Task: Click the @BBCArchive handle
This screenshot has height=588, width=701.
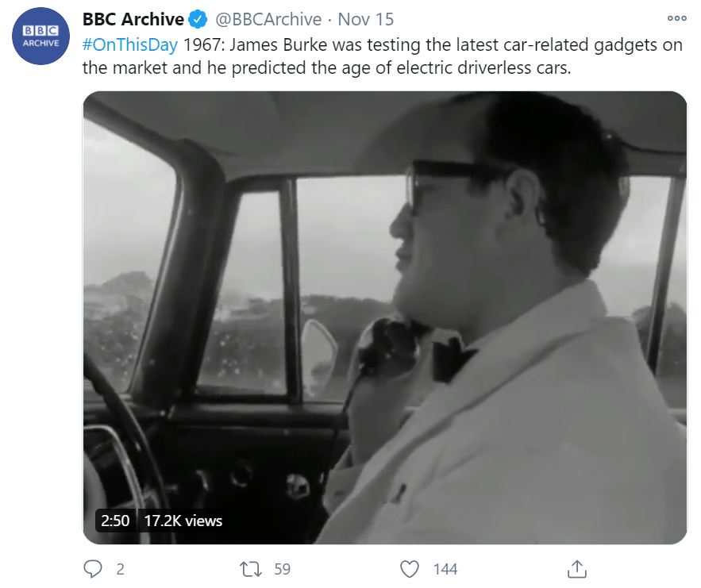Action: click(x=268, y=19)
